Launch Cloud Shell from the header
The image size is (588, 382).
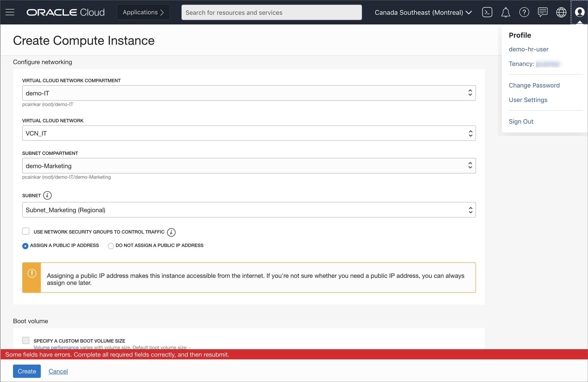coord(487,12)
